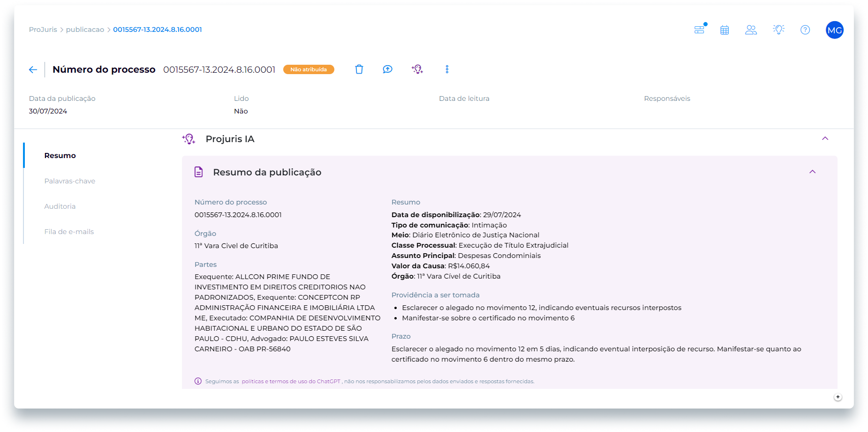
Task: Switch to the Palavras-chave tab
Action: coord(69,181)
